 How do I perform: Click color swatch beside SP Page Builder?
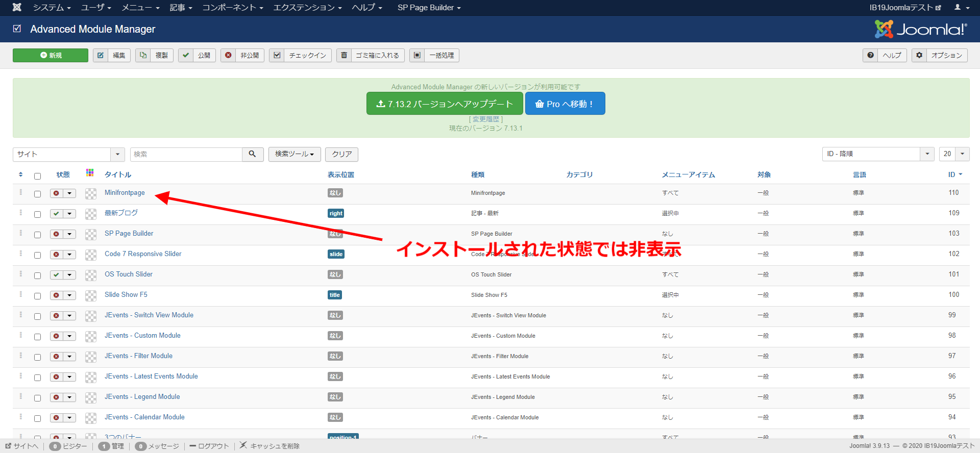pyautogui.click(x=91, y=235)
